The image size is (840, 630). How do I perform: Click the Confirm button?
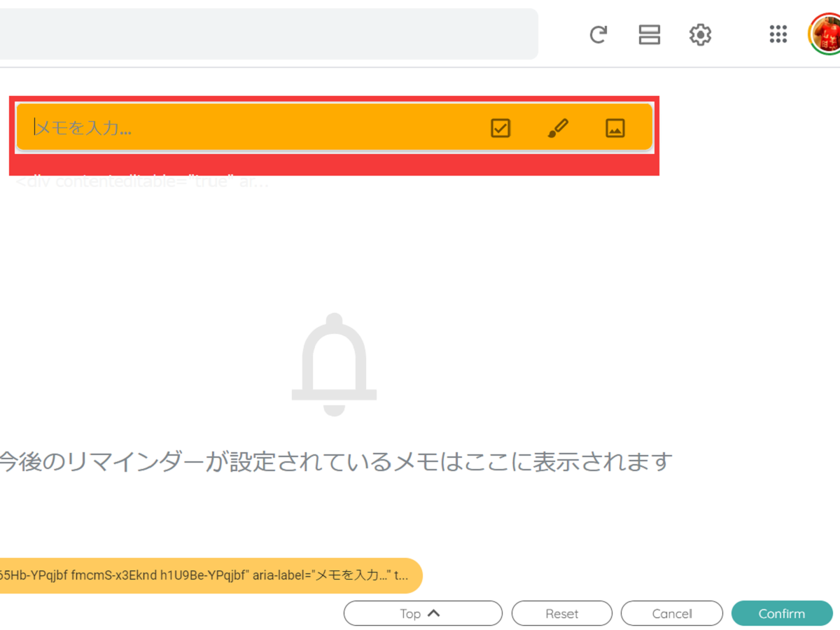point(782,614)
